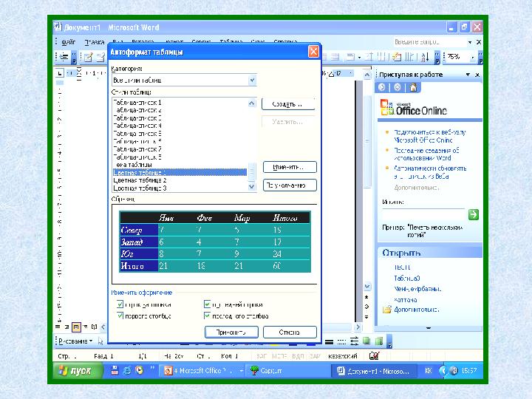Click the open-folder Дополнительно icon
The width and height of the screenshot is (532, 399).
pos(387,310)
